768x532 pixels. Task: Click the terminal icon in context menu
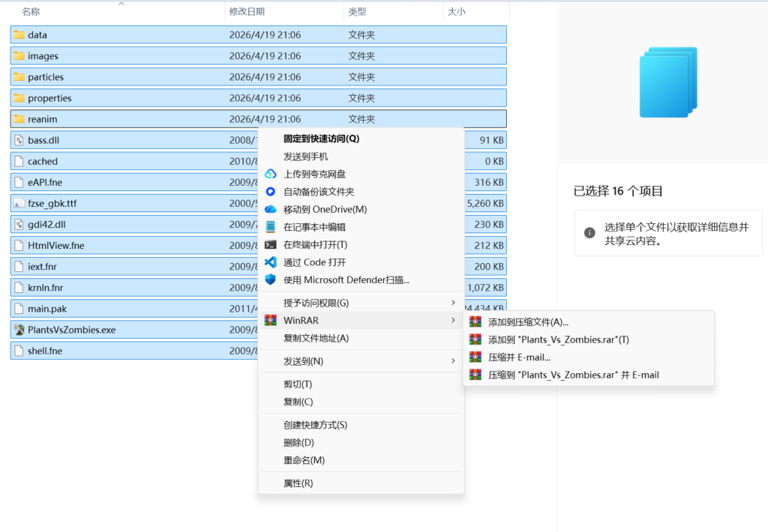[271, 244]
